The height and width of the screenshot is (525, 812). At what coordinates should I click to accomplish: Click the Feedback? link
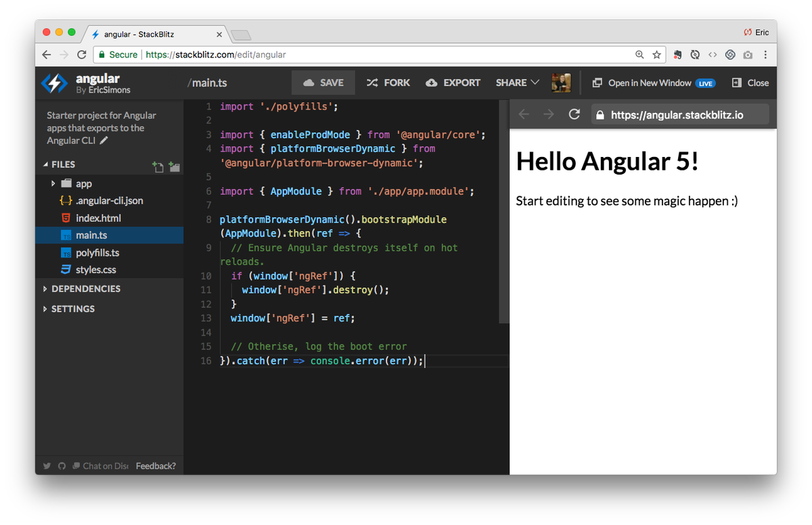(x=156, y=465)
